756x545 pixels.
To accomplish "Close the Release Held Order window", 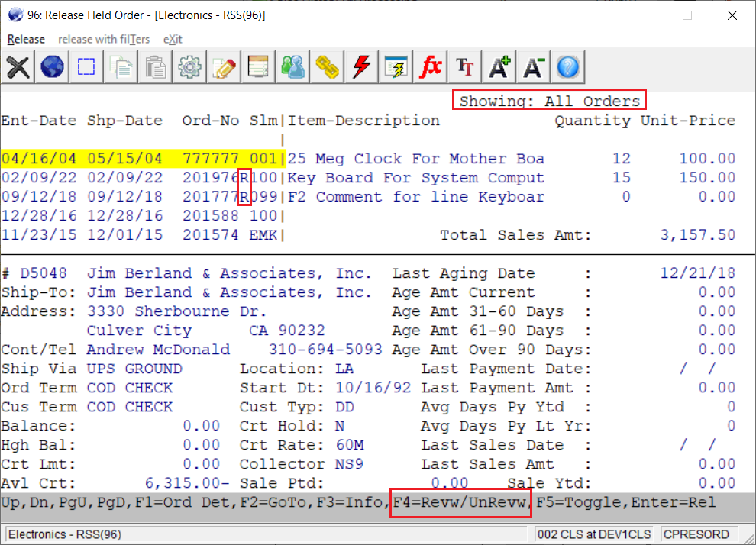I will point(732,15).
